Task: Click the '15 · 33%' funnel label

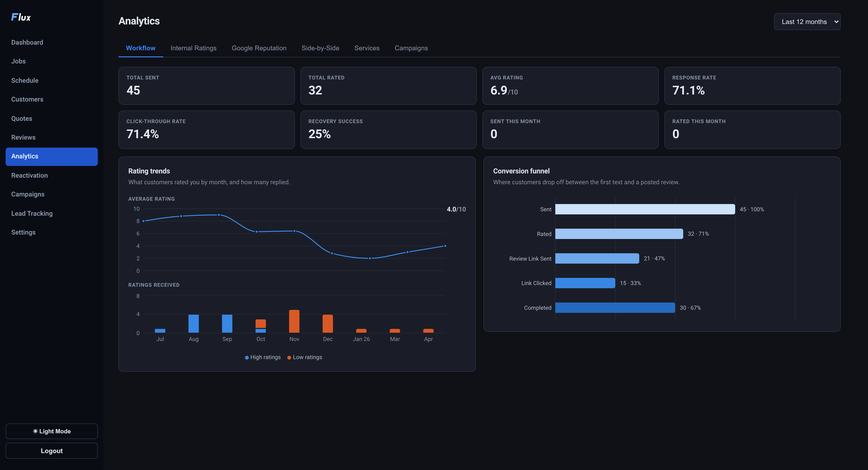Action: 630,284
